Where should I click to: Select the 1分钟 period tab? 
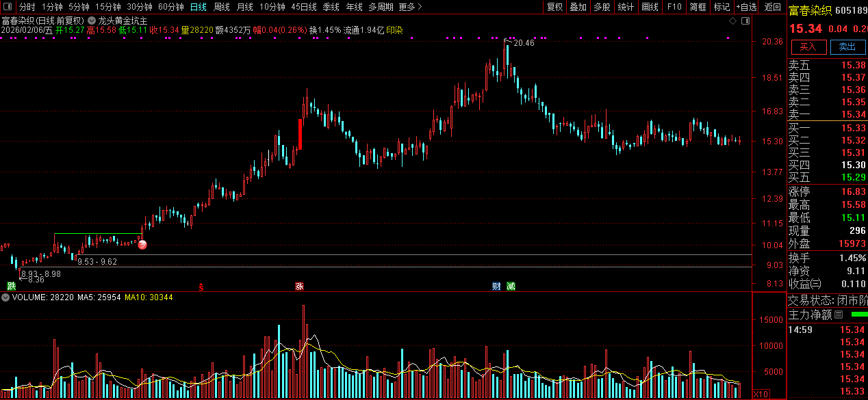coord(52,7)
